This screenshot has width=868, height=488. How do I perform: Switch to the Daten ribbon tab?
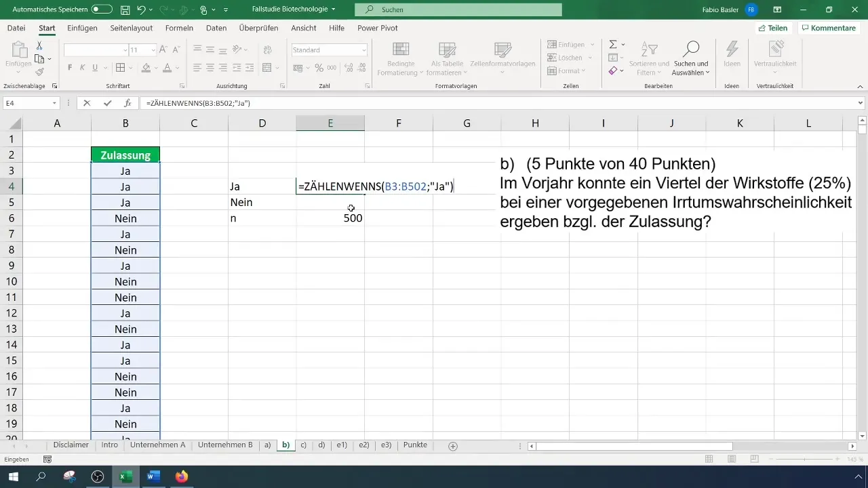216,28
